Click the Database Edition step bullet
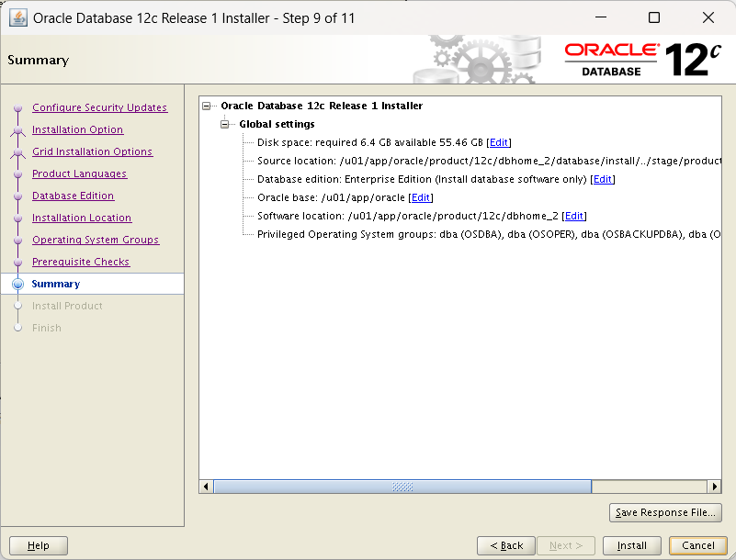736x560 pixels. tap(17, 196)
